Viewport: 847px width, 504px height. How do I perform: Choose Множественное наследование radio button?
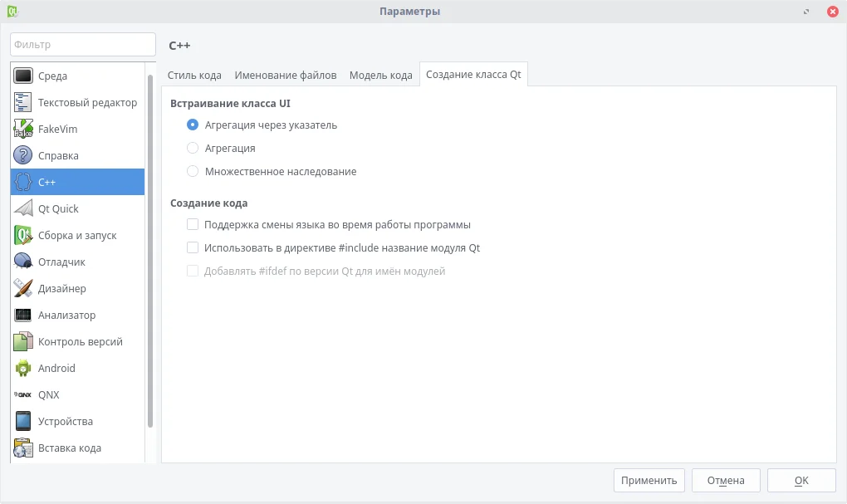point(193,171)
